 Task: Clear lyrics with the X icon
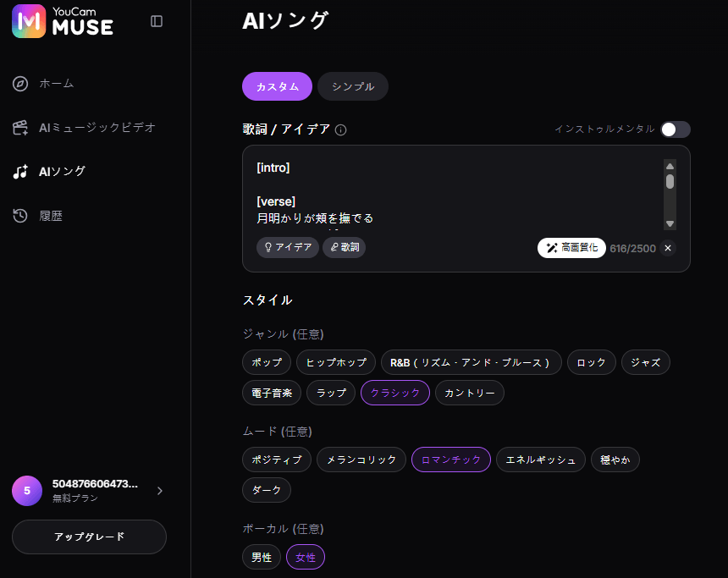point(668,248)
